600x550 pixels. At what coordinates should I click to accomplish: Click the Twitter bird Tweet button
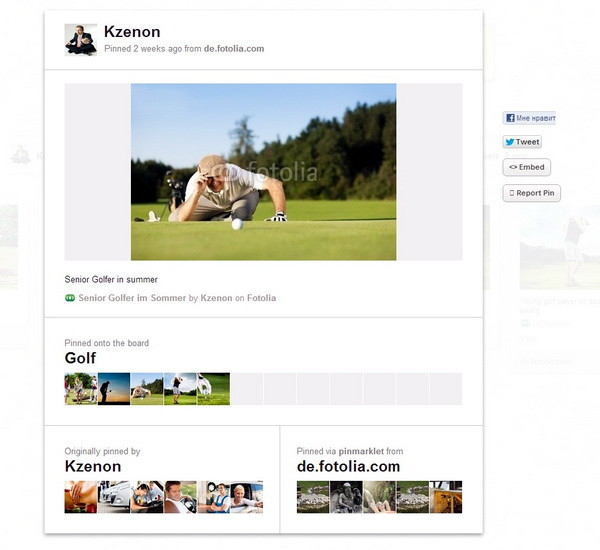pyautogui.click(x=522, y=142)
